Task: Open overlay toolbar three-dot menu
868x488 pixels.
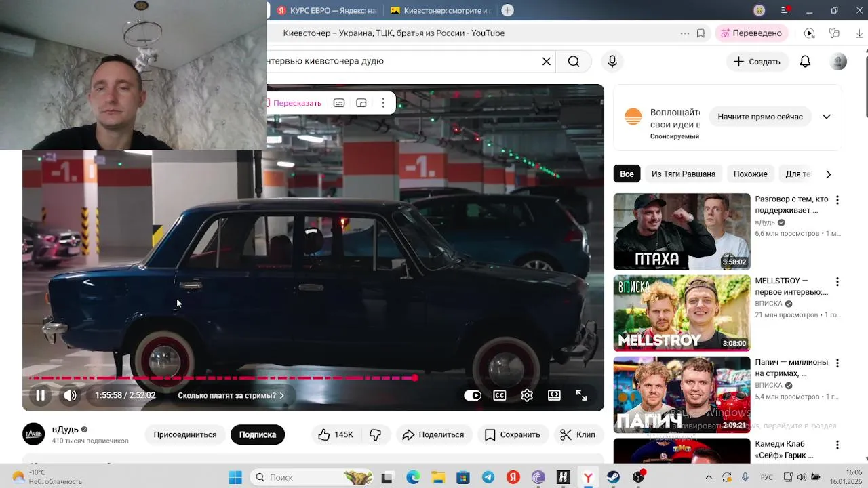Action: (383, 103)
